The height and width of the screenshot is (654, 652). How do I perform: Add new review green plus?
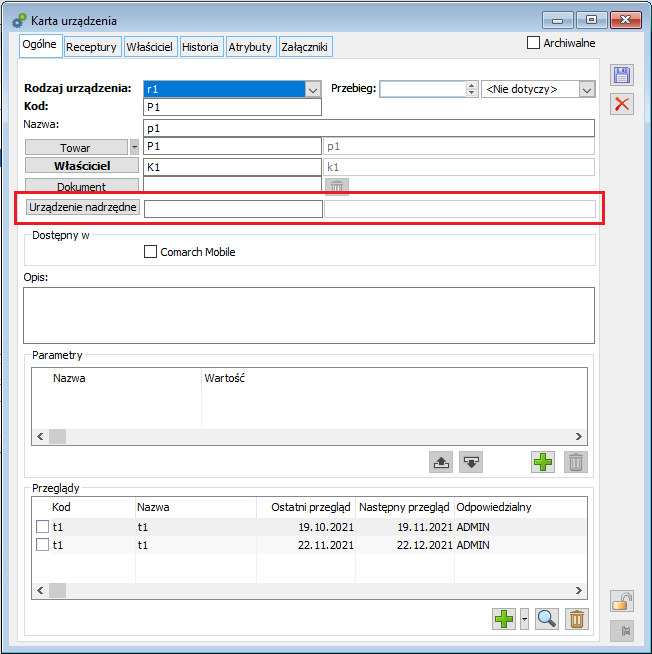pos(504,619)
